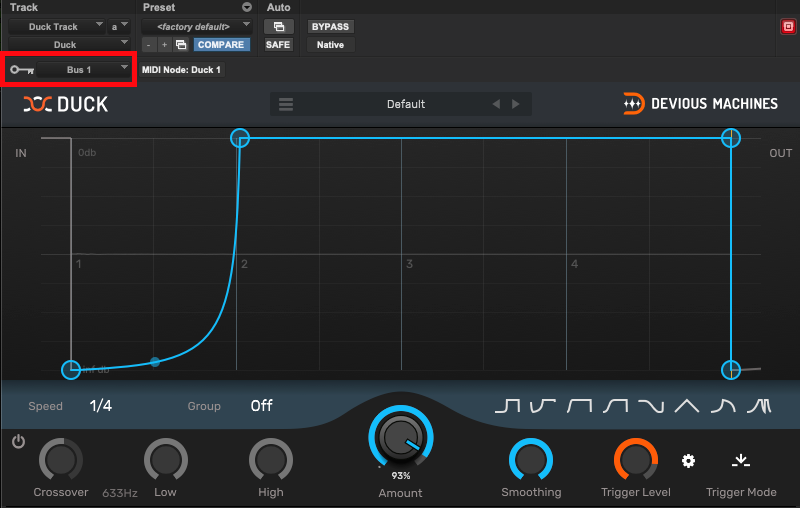
Task: Toggle the COMPARE button
Action: [221, 45]
